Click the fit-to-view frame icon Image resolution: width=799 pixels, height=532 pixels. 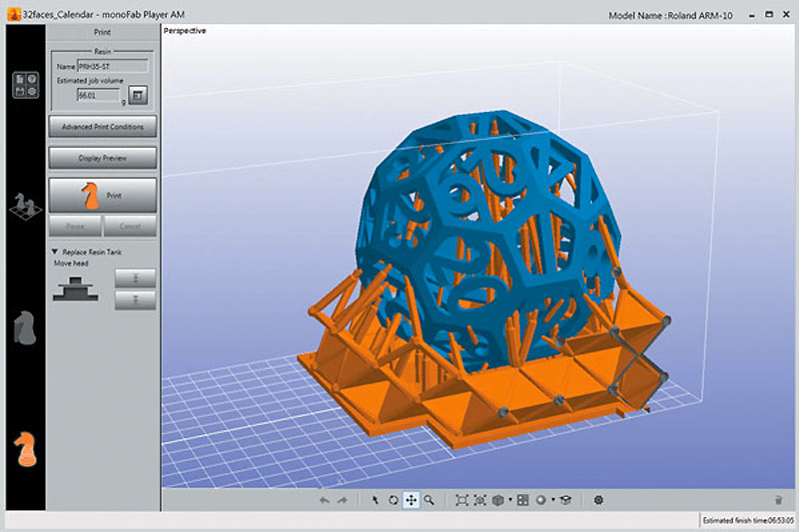[461, 499]
